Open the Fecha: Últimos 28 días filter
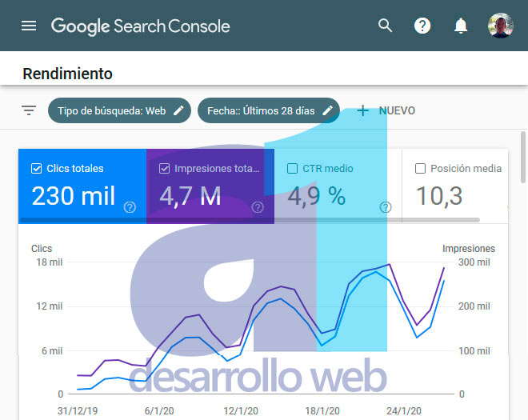 tap(261, 110)
